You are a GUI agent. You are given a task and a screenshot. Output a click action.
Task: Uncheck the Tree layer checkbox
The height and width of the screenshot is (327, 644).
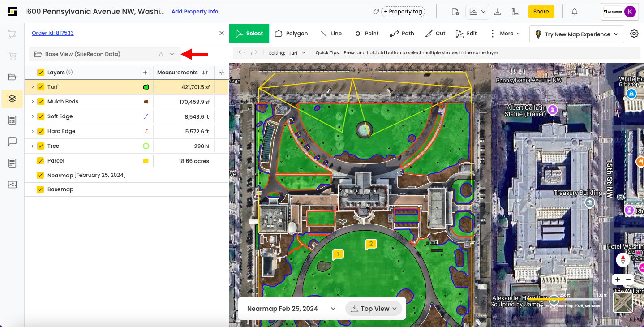[41, 146]
